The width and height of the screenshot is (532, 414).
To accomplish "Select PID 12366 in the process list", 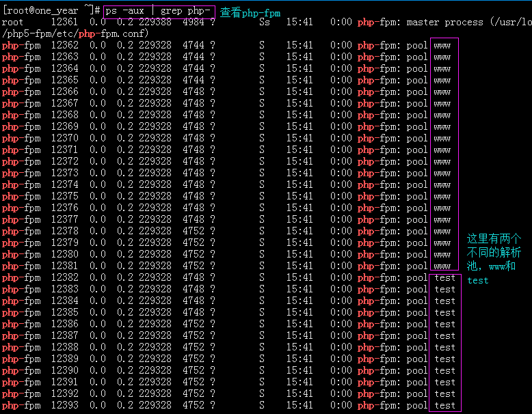I will pyautogui.click(x=64, y=92).
